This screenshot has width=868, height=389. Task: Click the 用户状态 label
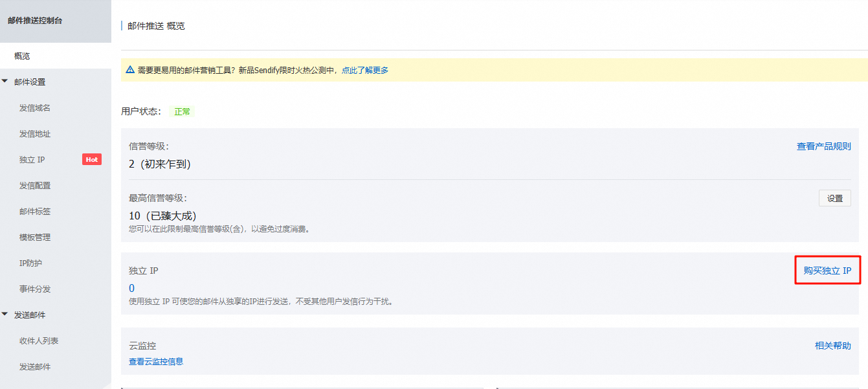[x=141, y=111]
